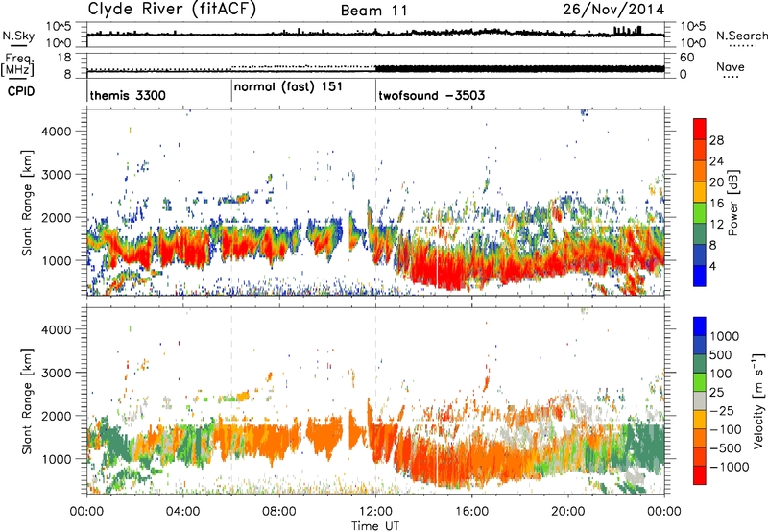Pick the blue top segment of velocity colorbar
The height and width of the screenshot is (532, 768).
(700, 326)
